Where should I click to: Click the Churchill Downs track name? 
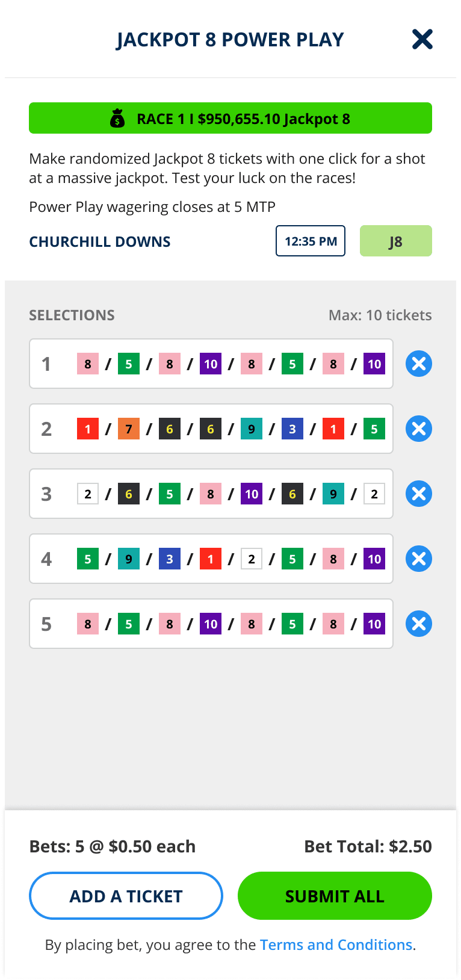click(100, 241)
